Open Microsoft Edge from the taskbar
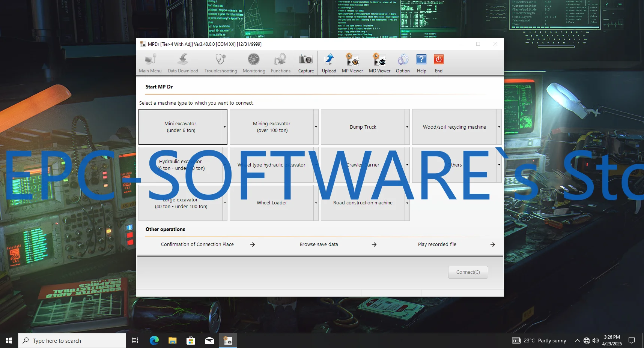This screenshot has height=348, width=644. [154, 340]
